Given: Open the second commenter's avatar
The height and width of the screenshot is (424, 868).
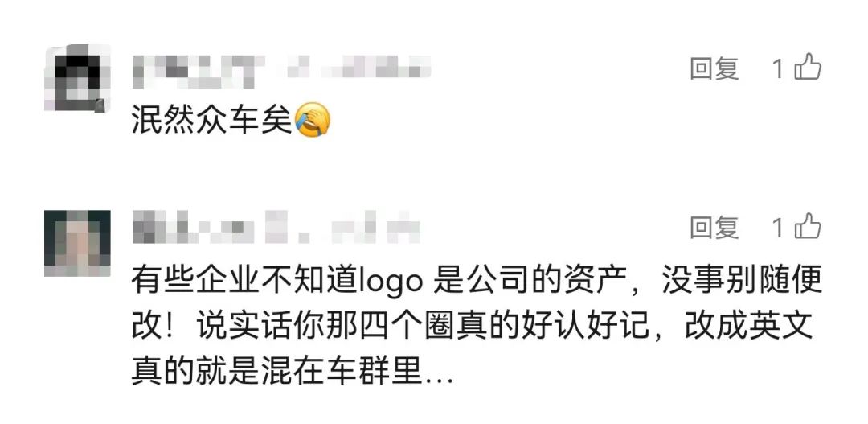Looking at the screenshot, I should tap(77, 243).
